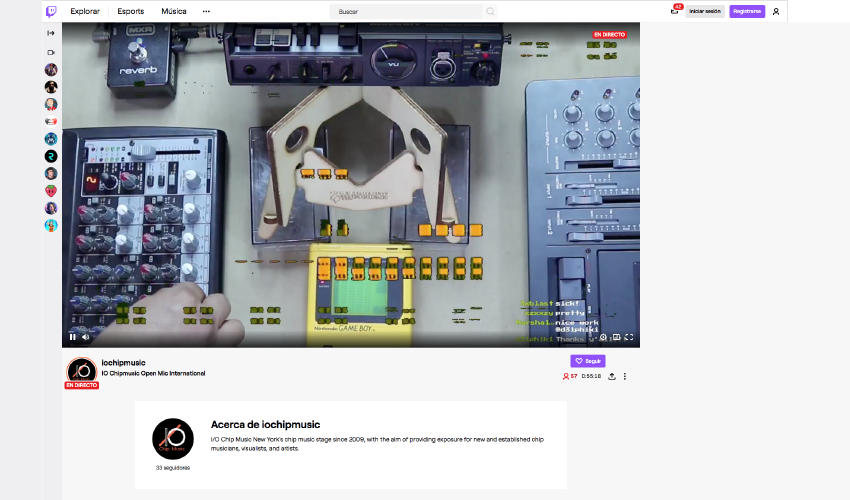Open the strawberry avatar channel in the sidebar
This screenshot has width=850, height=500.
click(51, 191)
